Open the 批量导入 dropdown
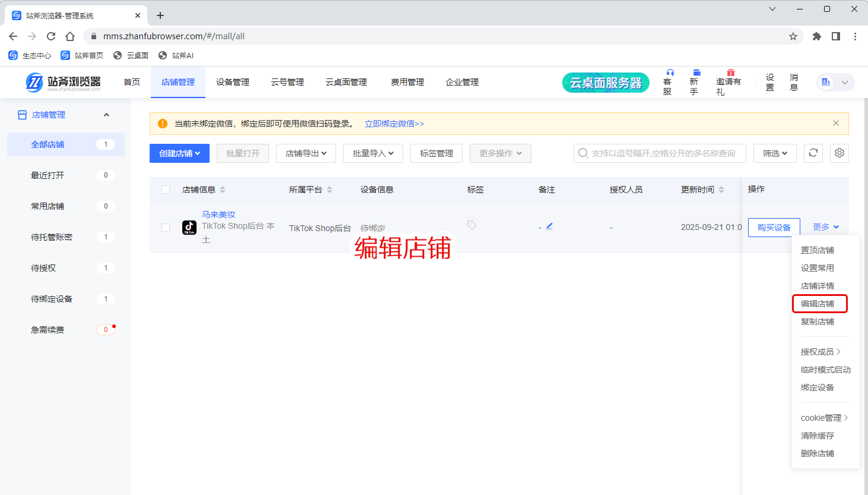 tap(373, 153)
